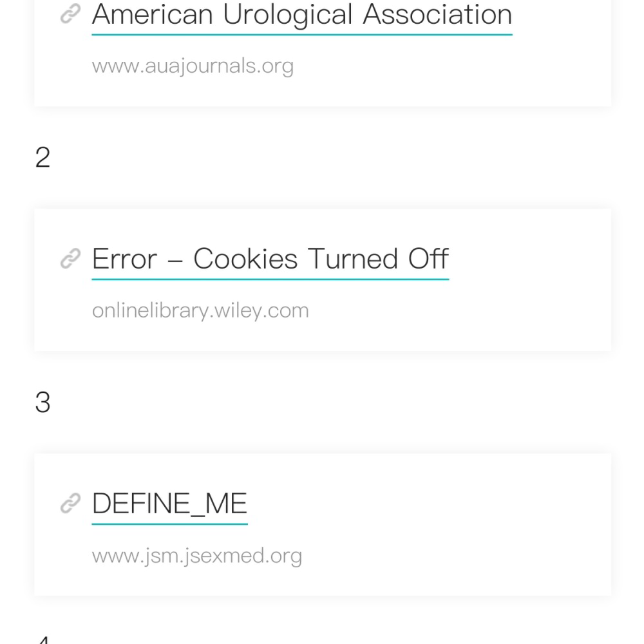Image resolution: width=644 pixels, height=644 pixels.
Task: Click the teal underline beneath DEFINE_ME
Action: (x=169, y=524)
